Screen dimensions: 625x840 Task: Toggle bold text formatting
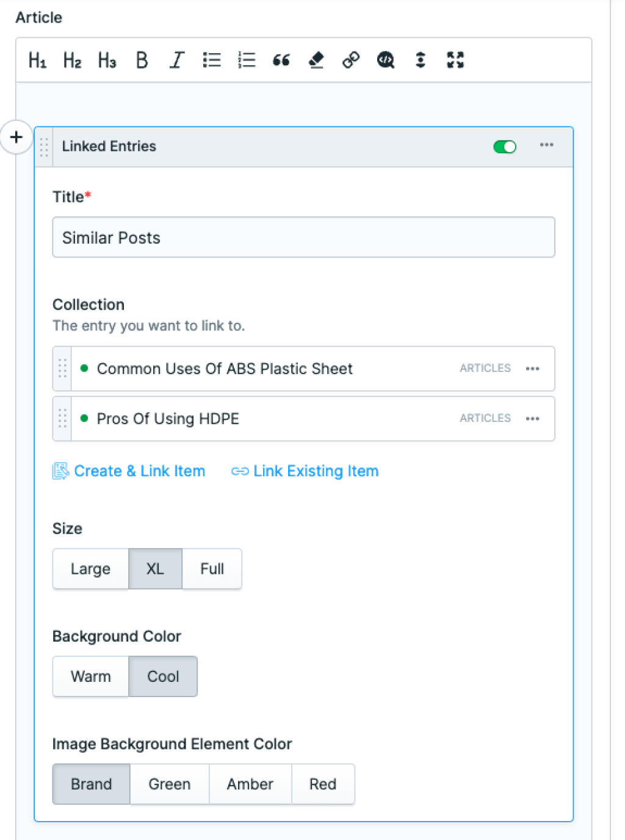click(141, 60)
